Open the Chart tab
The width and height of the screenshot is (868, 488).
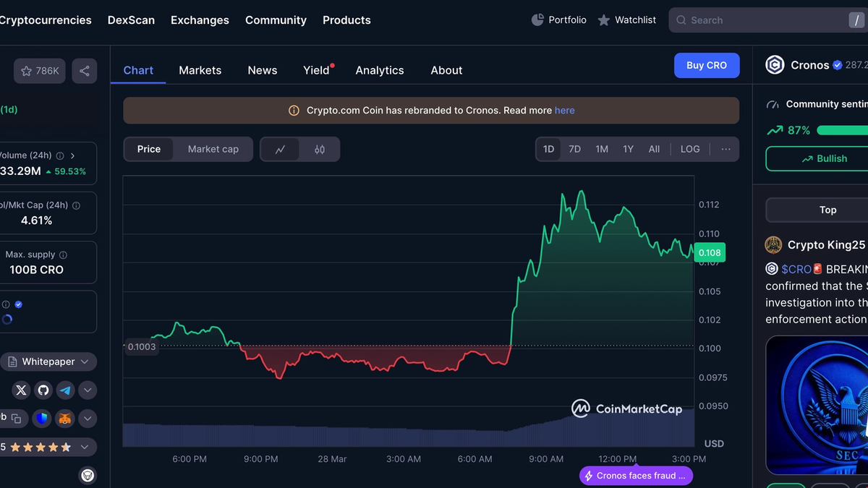click(138, 70)
